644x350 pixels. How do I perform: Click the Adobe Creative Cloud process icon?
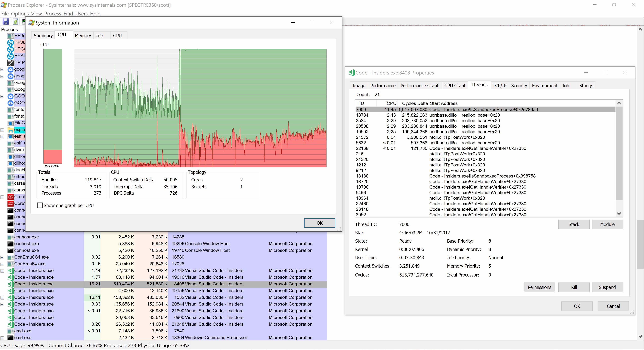pos(10,197)
